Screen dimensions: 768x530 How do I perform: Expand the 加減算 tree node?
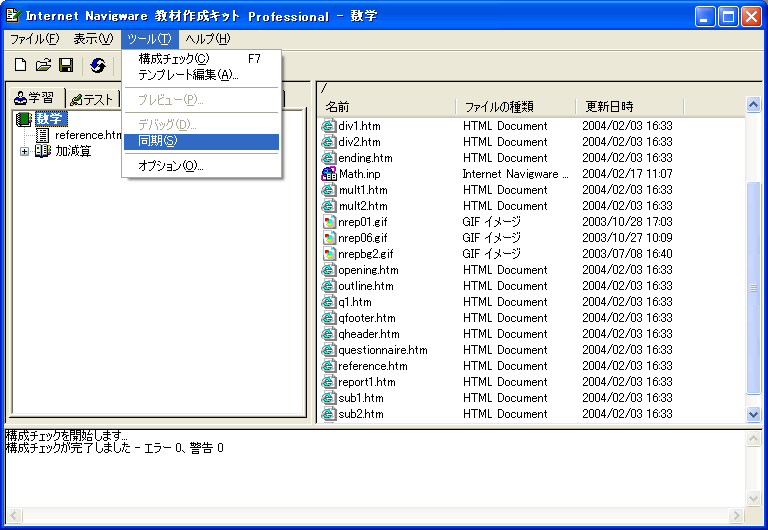point(24,151)
